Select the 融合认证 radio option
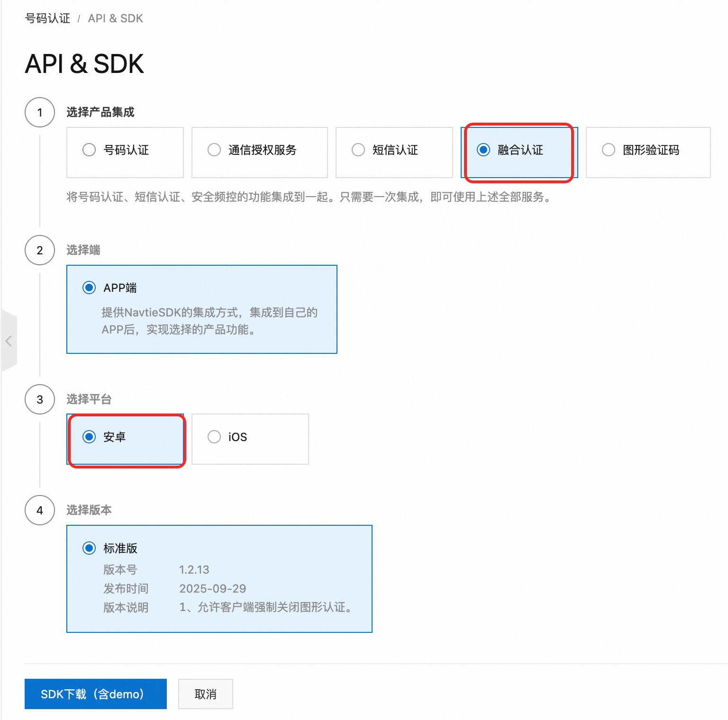 click(x=519, y=152)
